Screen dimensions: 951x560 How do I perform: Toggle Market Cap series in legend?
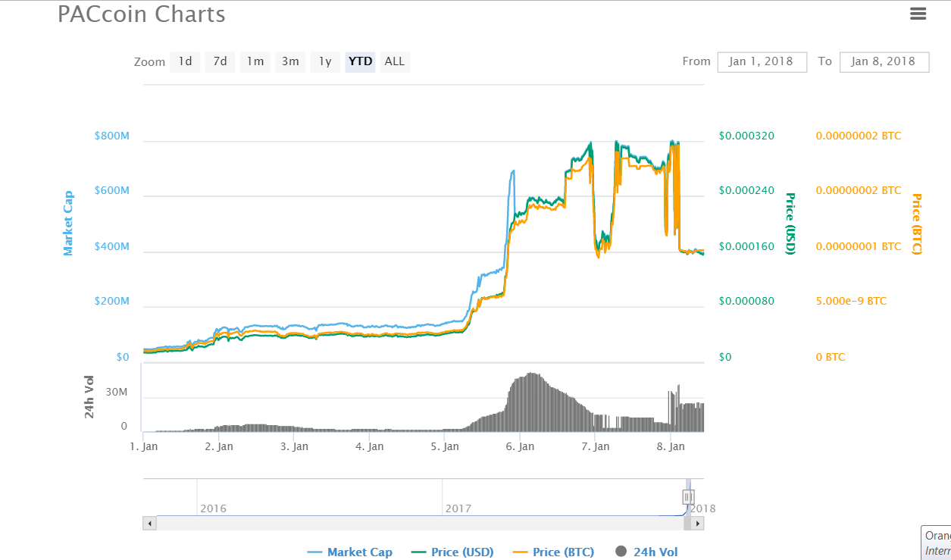349,552
